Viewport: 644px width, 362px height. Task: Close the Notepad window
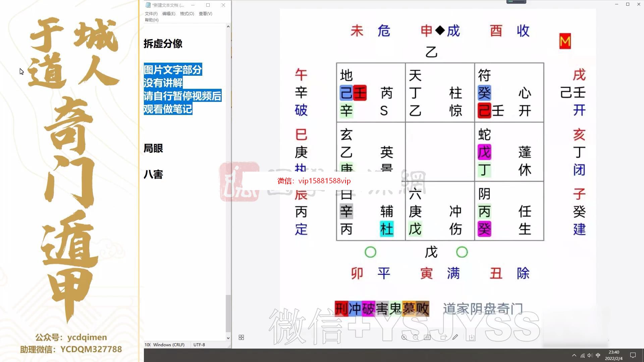click(223, 5)
